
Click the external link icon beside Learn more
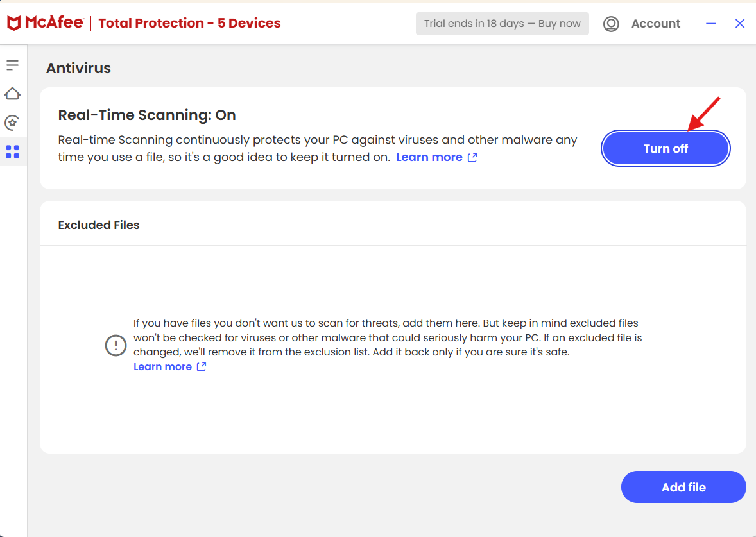473,157
